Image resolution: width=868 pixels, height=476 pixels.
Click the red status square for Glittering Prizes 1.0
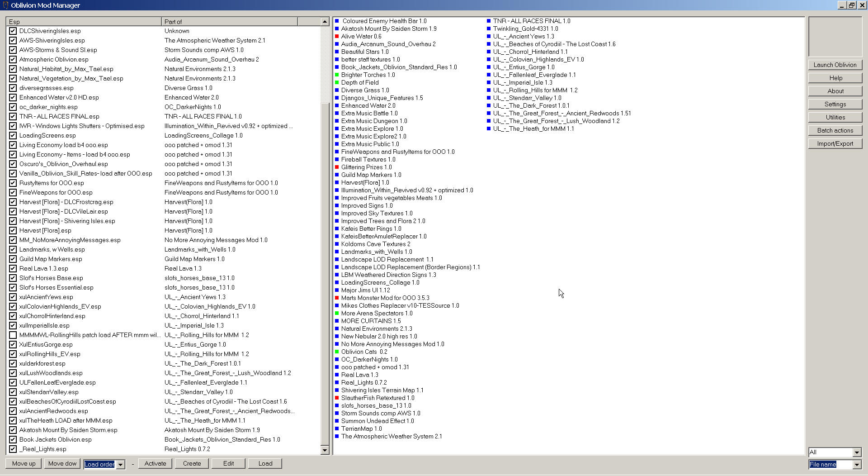tap(337, 167)
